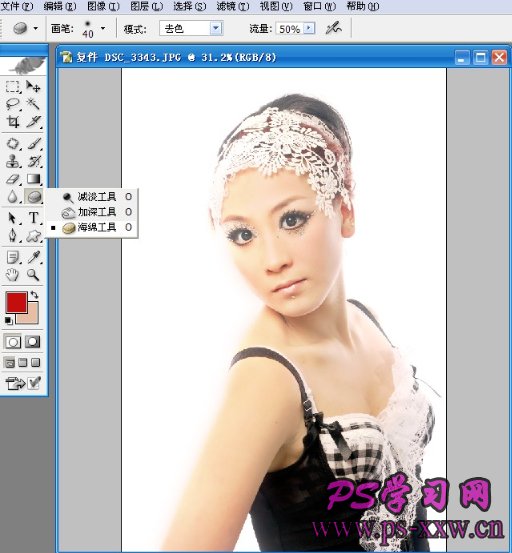
Task: Switch to Standard editing mode
Action: (13, 342)
